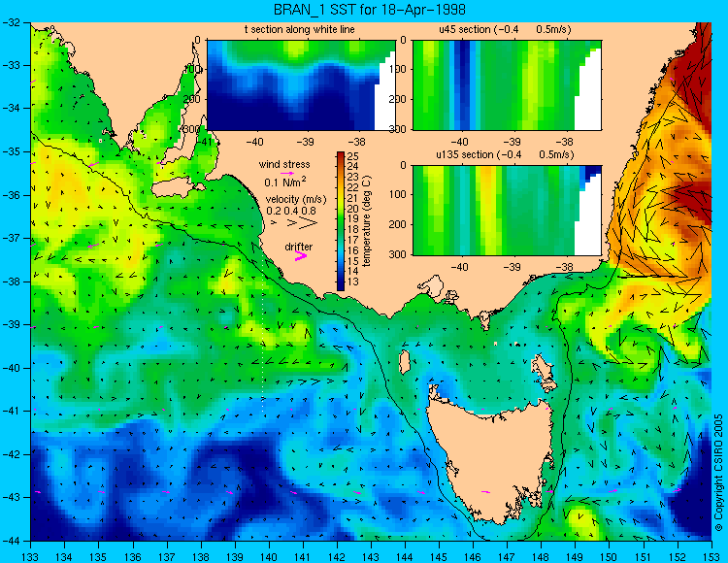This screenshot has width=728, height=563.
Task: Click the latitude label -42 on left axis
Action: point(11,454)
